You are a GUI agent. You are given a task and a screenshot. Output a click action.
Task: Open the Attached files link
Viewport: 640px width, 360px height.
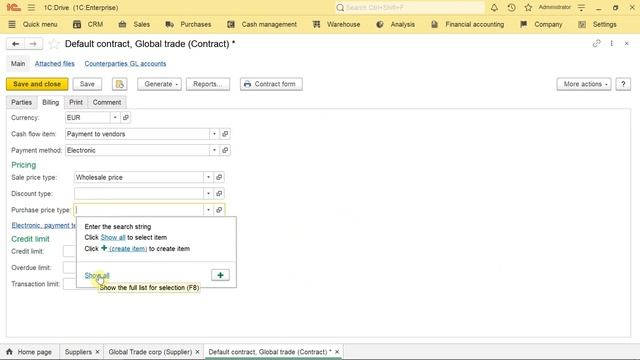click(x=55, y=64)
